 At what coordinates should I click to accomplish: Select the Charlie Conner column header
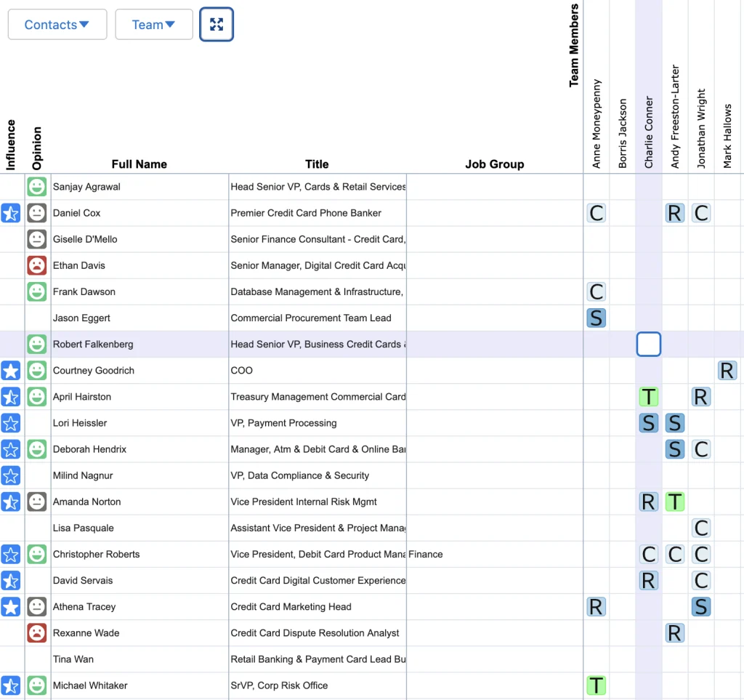(649, 132)
